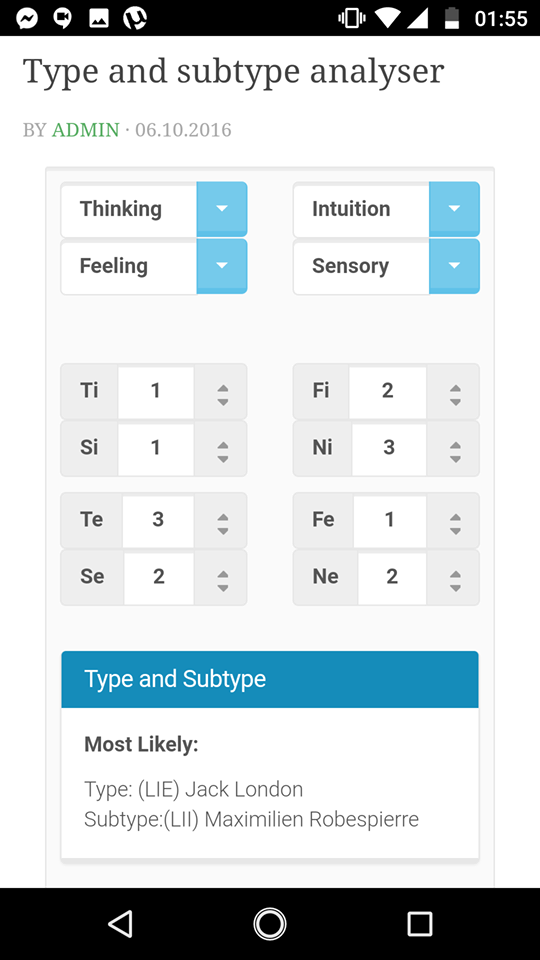Open the Messenger notification icon
Image resolution: width=540 pixels, height=960 pixels.
(27, 18)
